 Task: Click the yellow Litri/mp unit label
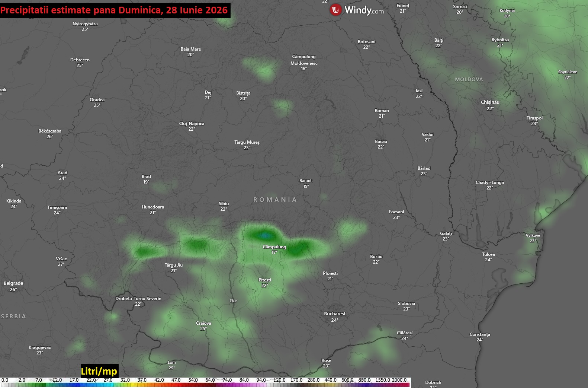[x=99, y=371]
